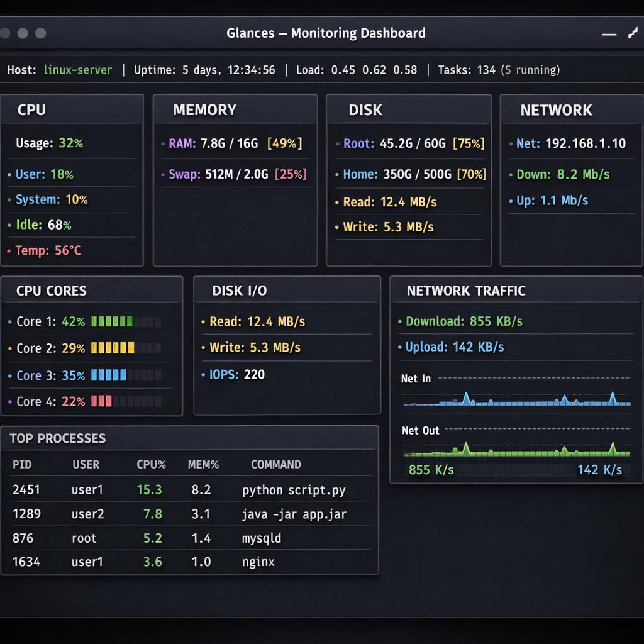This screenshot has height=644, width=644.
Task: Toggle the Up speed indicator in the Network panel
Action: coord(510,200)
